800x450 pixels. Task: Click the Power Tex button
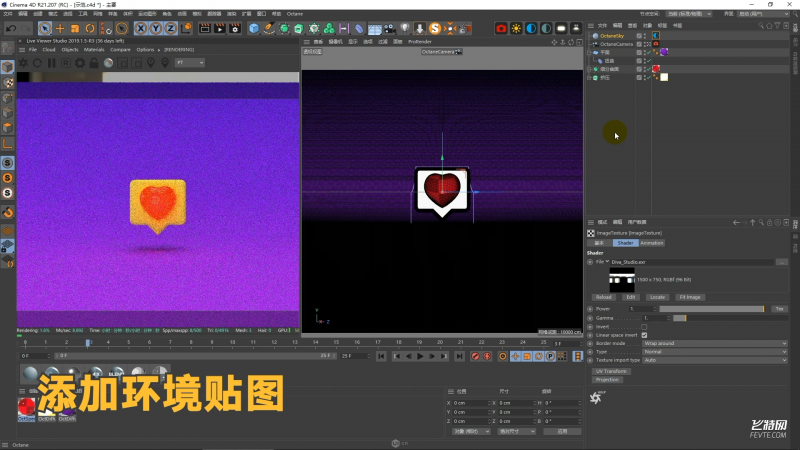coord(779,309)
